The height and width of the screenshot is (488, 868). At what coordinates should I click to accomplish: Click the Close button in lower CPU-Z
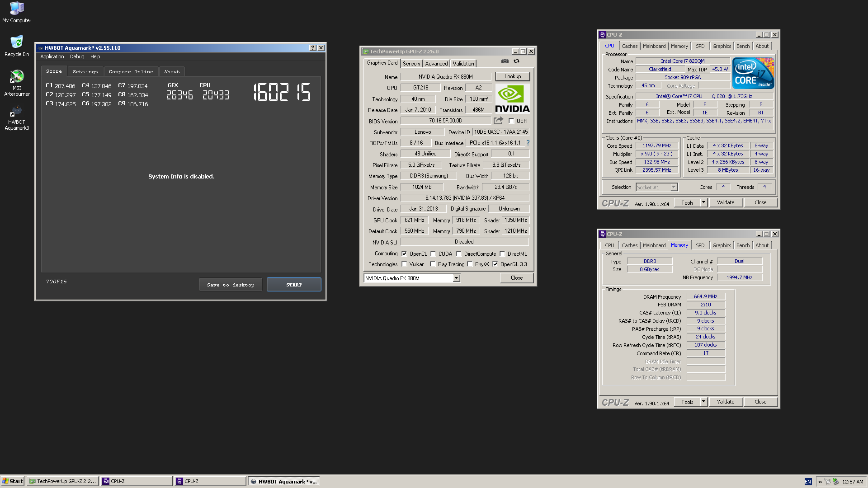tap(760, 402)
